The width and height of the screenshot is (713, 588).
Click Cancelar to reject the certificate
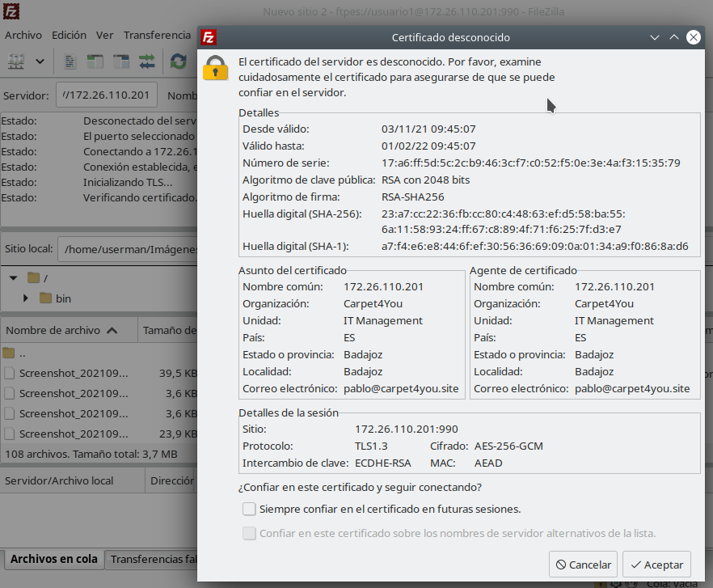point(583,565)
